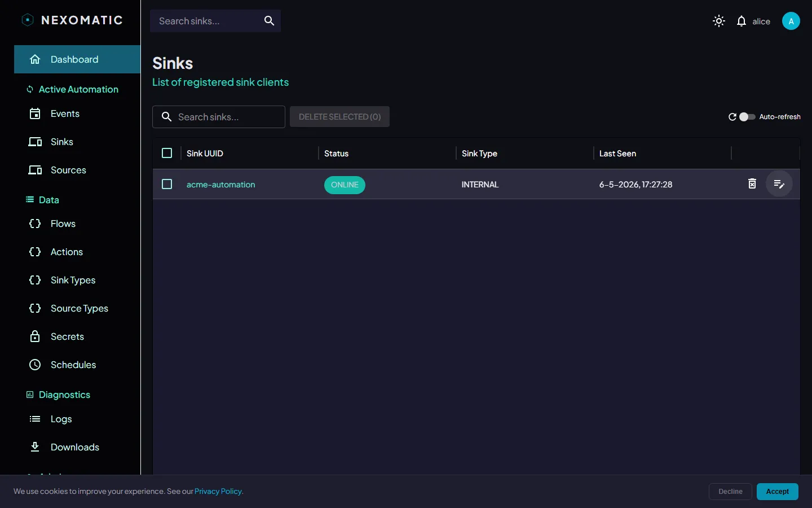The image size is (812, 508).
Task: Open Logs under Diagnostics
Action: pos(77,419)
